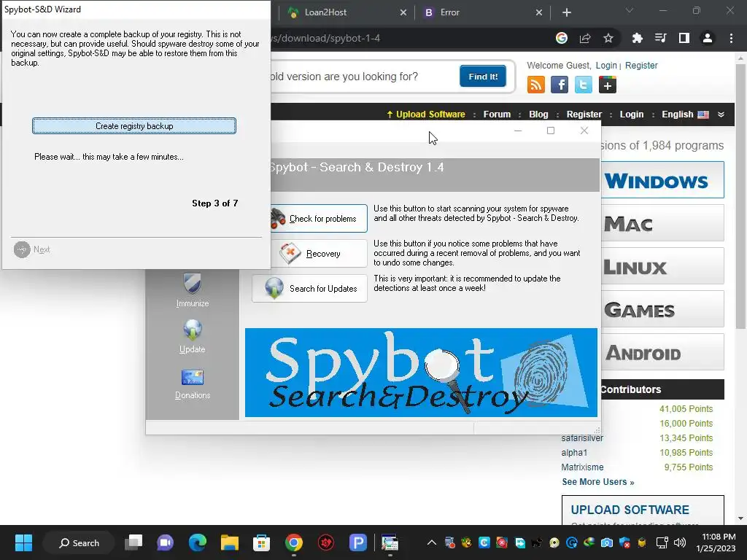Click the taskbar Search box
The height and width of the screenshot is (560, 747).
tap(79, 542)
